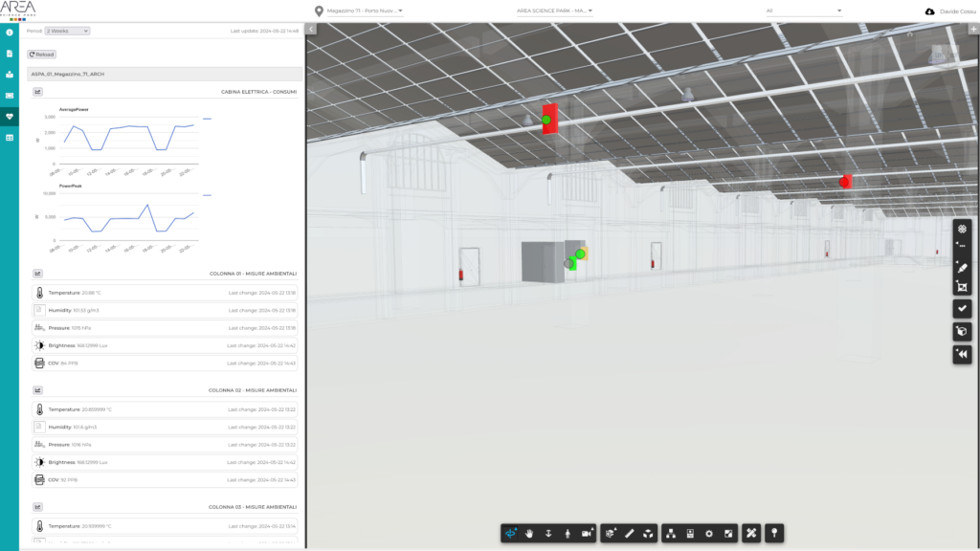Select the heart icon in left sidebar

click(x=10, y=117)
